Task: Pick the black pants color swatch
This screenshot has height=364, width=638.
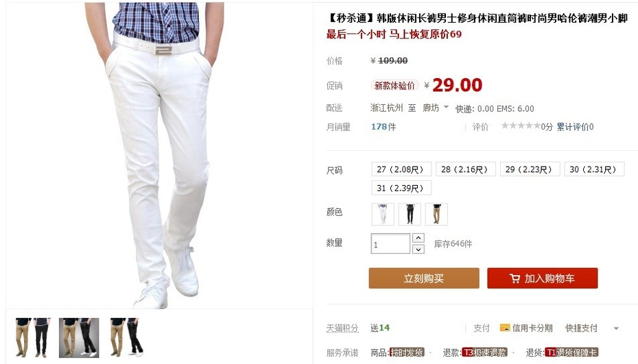Action: 410,215
